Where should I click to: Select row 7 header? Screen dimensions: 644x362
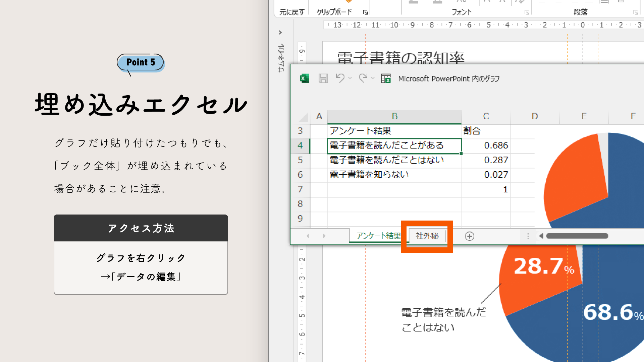coord(300,189)
